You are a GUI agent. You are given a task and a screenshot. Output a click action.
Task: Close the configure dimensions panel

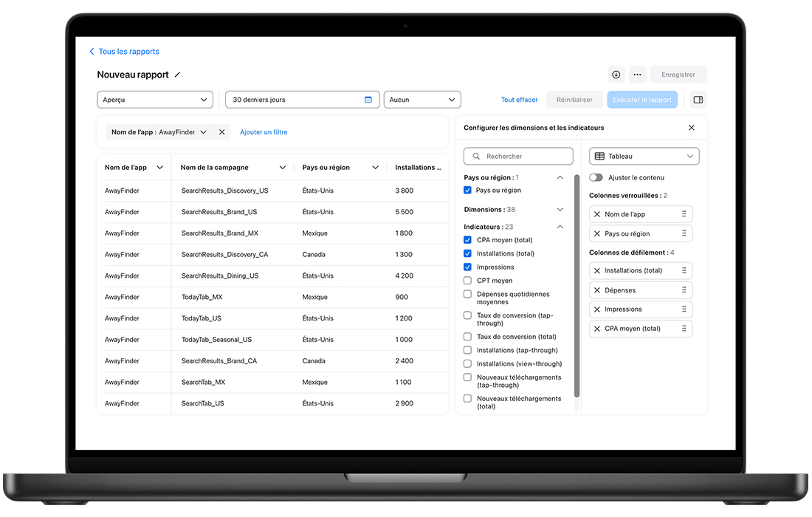click(692, 128)
